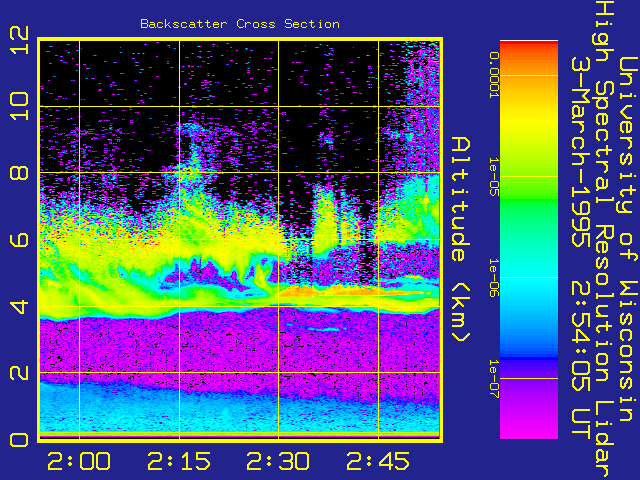
Task: Click the 6 km altitude axis label
Action: tap(19, 239)
